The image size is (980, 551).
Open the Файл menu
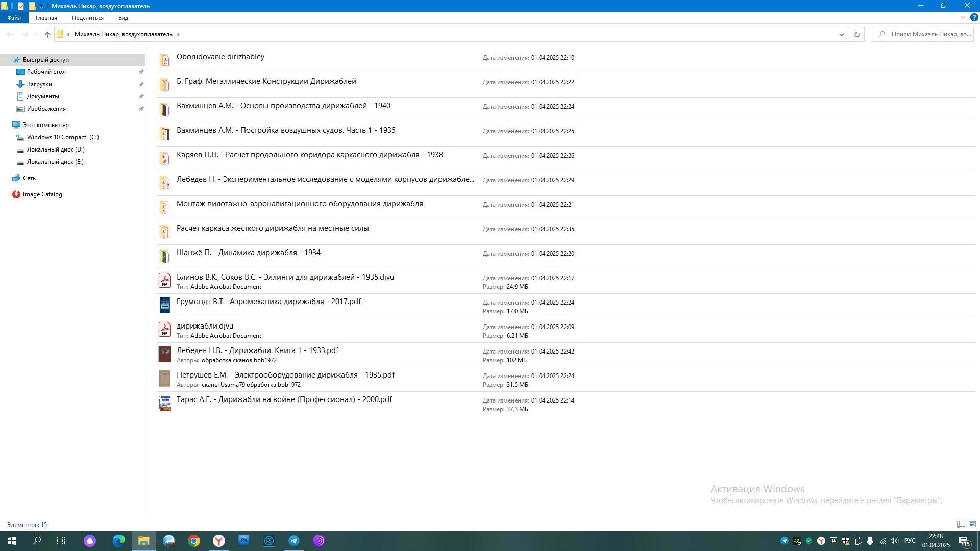coord(14,18)
